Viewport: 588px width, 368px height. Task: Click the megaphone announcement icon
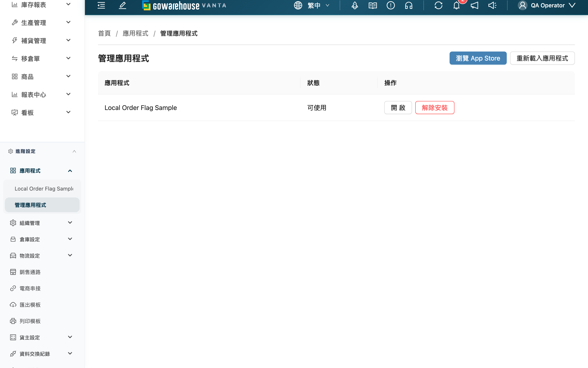click(474, 5)
